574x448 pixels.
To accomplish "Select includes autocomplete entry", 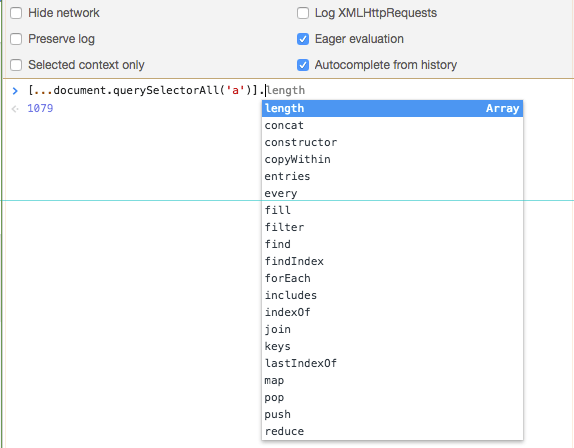I will pos(392,295).
